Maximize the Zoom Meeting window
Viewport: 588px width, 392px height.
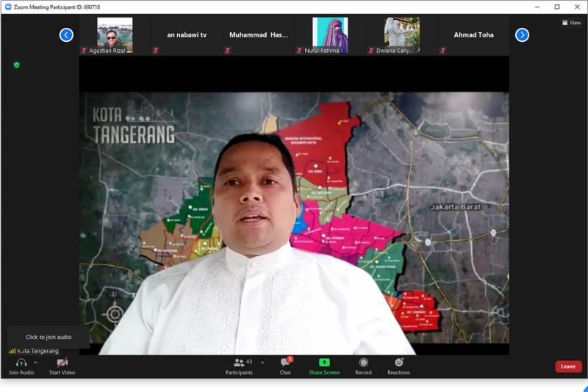pos(557,7)
